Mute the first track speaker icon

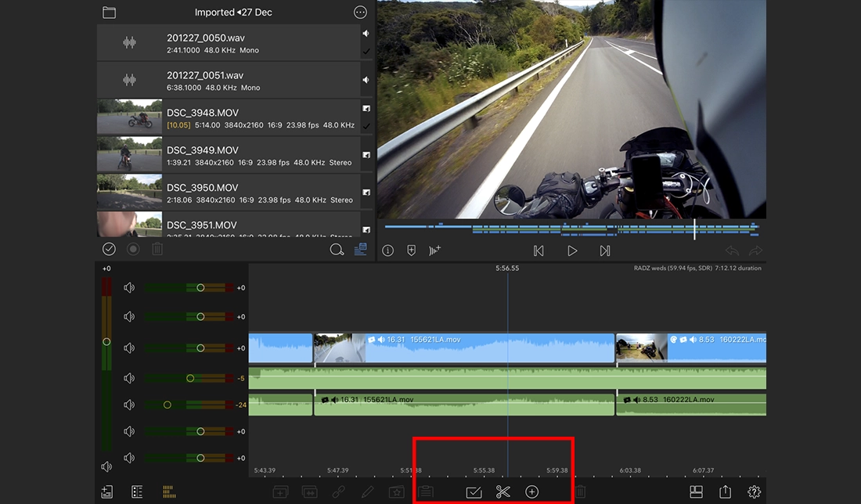click(x=129, y=288)
